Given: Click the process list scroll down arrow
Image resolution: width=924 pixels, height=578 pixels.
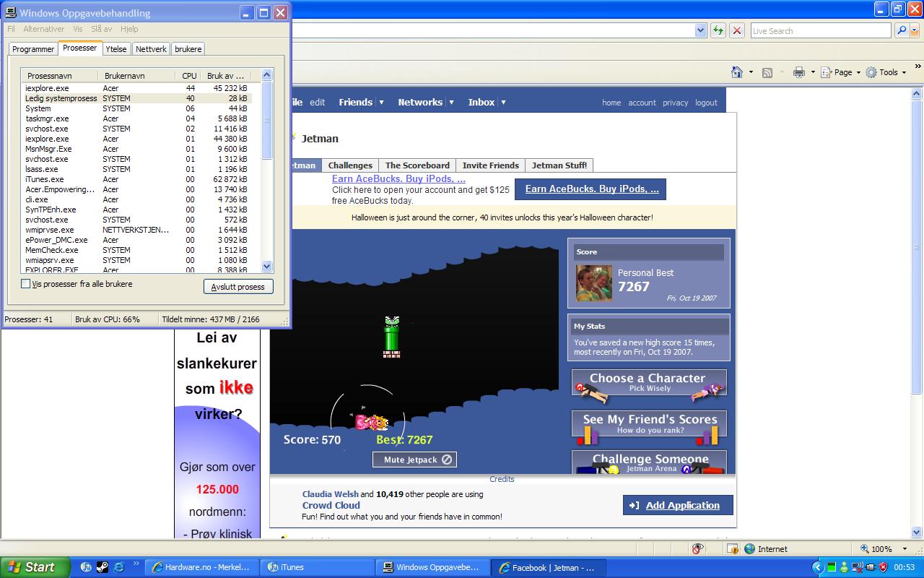Looking at the screenshot, I should tap(266, 266).
